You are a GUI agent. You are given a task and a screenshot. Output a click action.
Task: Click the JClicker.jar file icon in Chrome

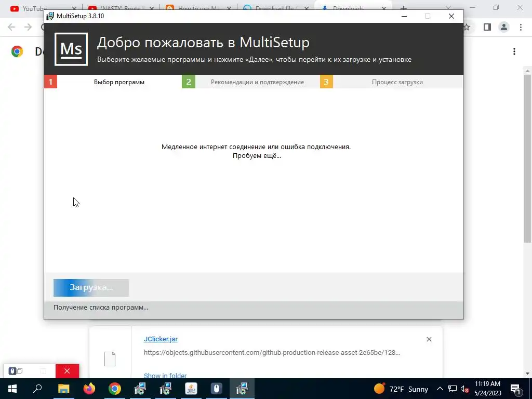110,359
